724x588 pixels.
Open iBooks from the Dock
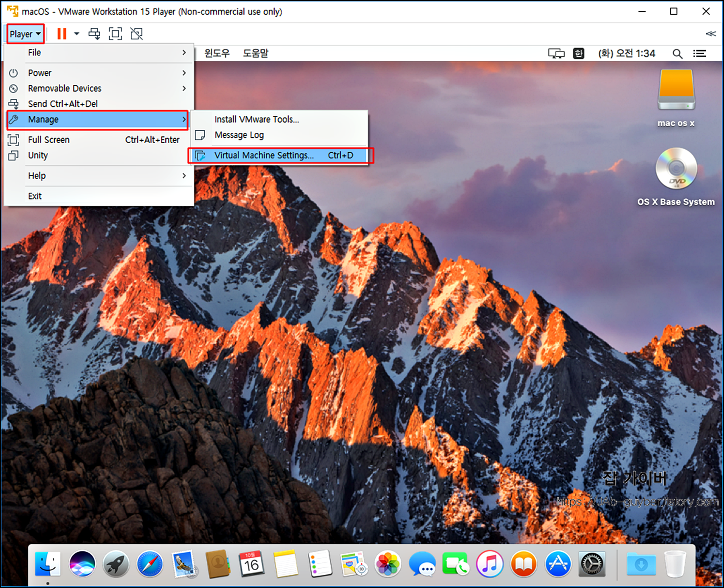point(524,563)
